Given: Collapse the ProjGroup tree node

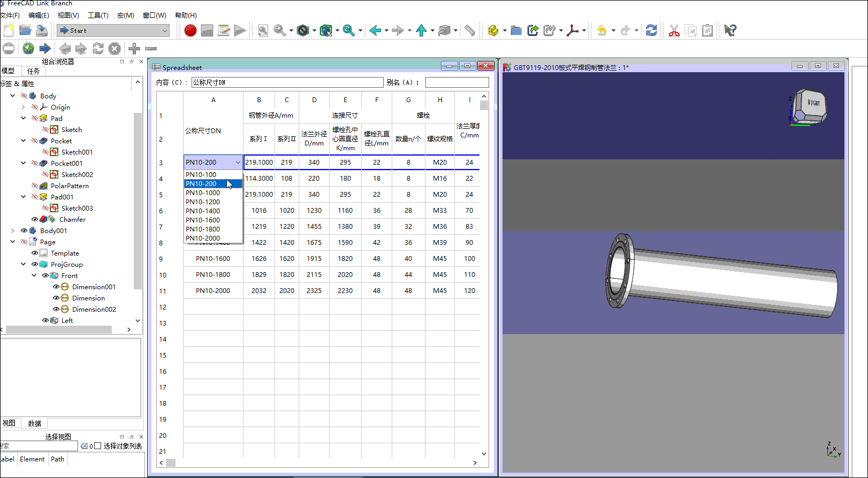Looking at the screenshot, I should [x=24, y=264].
